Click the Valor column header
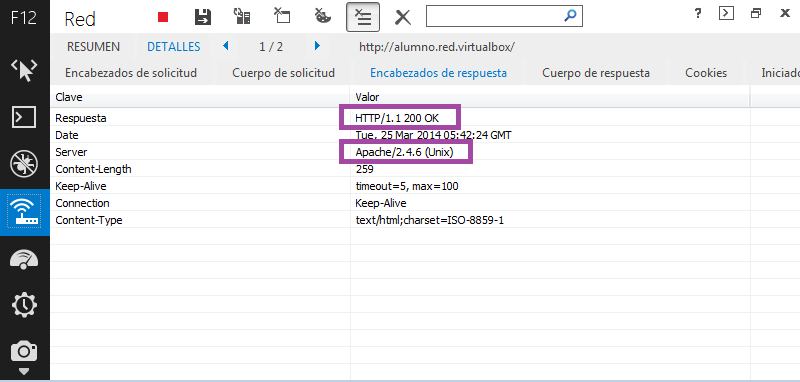The image size is (800, 382). pyautogui.click(x=367, y=97)
